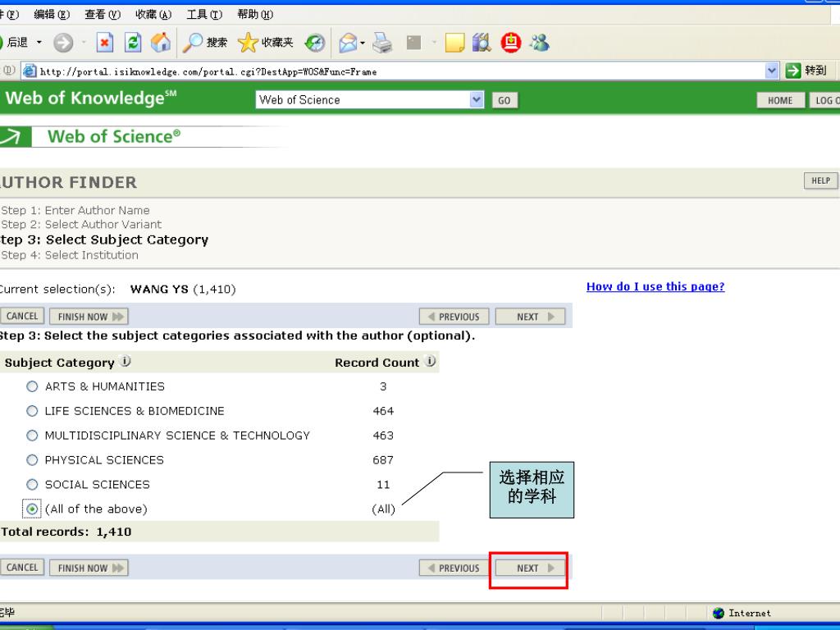Open the 帮助 (Help) menu
The height and width of the screenshot is (630, 840).
click(x=256, y=15)
